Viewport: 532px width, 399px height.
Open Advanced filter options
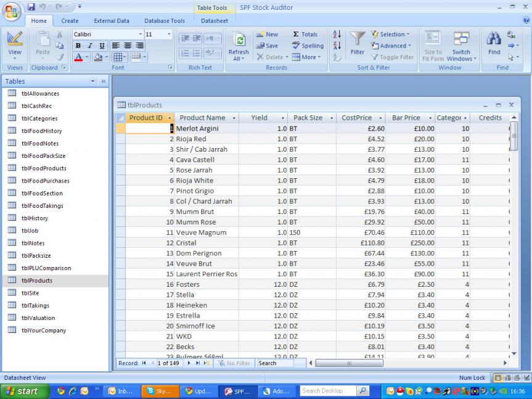point(391,46)
